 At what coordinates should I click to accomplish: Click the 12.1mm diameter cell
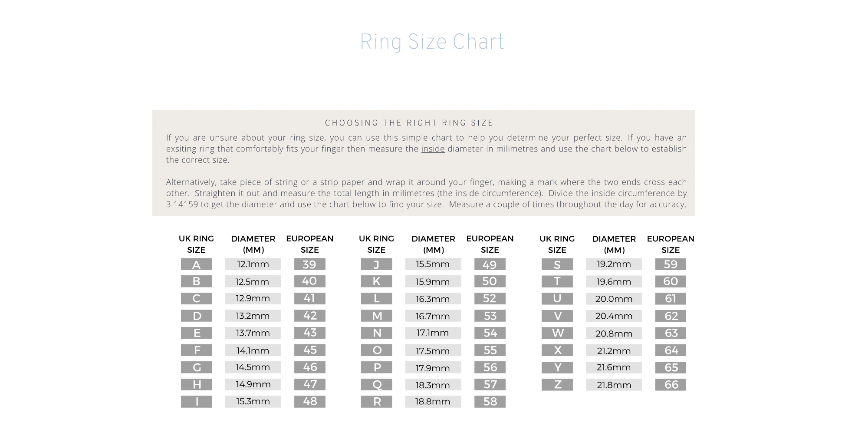(x=253, y=264)
